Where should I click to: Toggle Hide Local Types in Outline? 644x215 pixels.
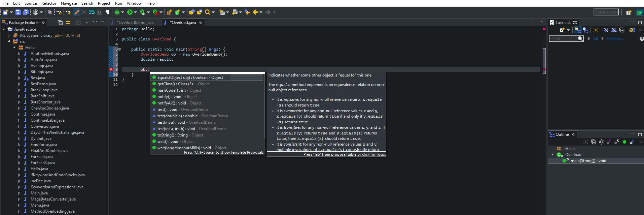pos(632,142)
